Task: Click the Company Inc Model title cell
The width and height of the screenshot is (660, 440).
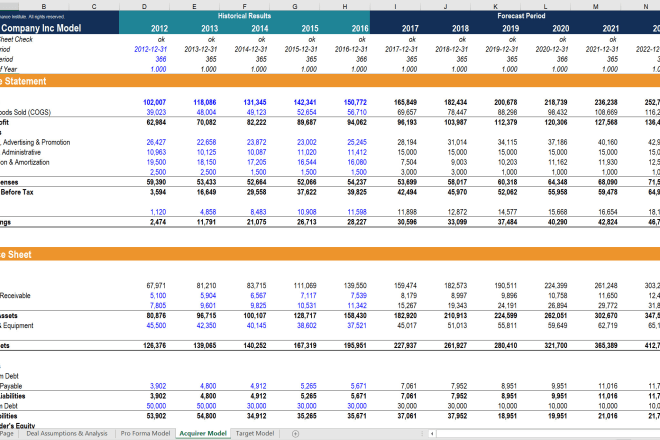Action: (41, 28)
